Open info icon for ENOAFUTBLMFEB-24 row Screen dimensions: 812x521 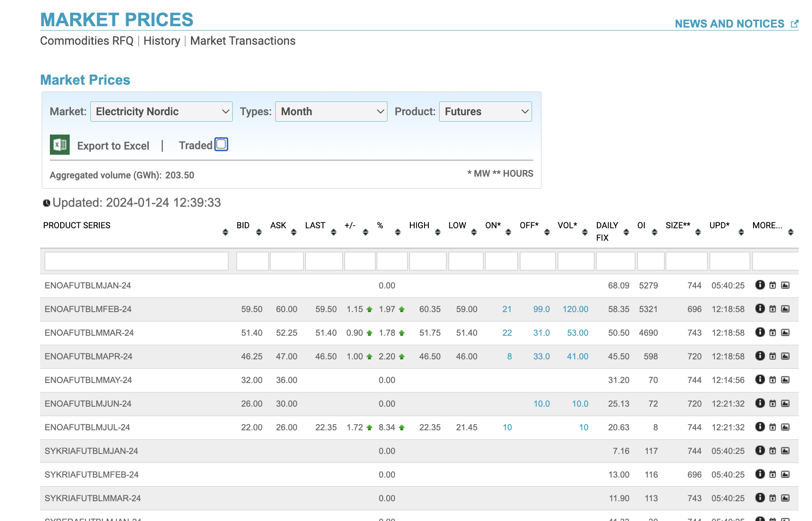(x=760, y=309)
